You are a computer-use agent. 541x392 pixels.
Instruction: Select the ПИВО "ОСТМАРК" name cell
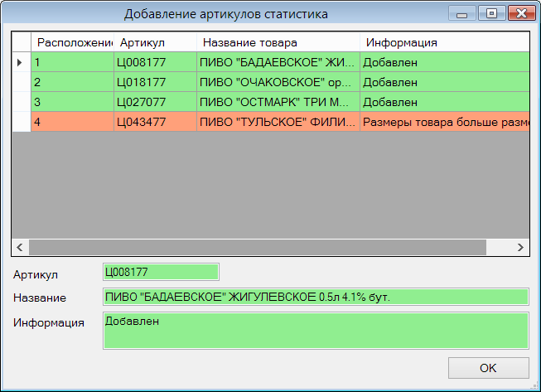pos(278,102)
